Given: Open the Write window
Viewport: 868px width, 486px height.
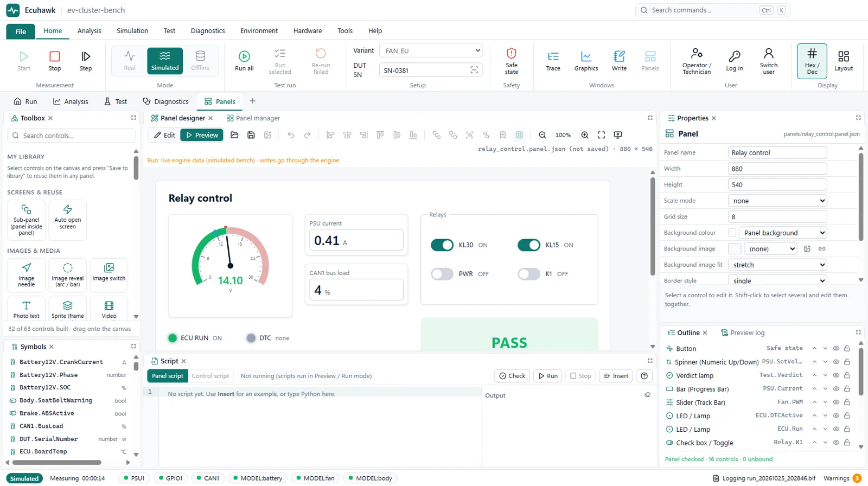Looking at the screenshot, I should click(619, 61).
